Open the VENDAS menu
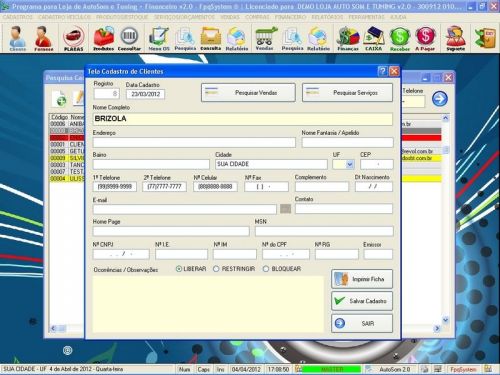This screenshot has width=500, height=375. [x=230, y=17]
